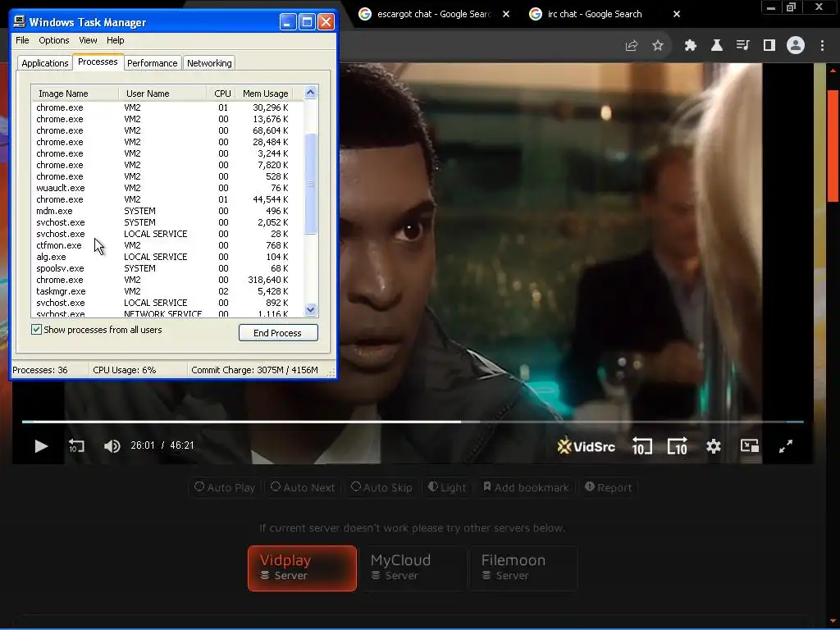Open media controls icon in Chrome
840x630 pixels.
[x=743, y=46]
